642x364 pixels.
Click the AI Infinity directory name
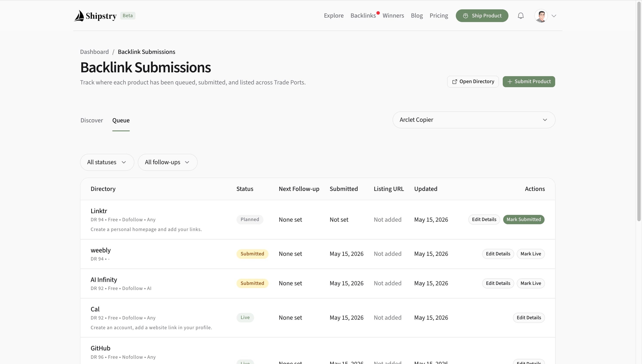coord(104,280)
